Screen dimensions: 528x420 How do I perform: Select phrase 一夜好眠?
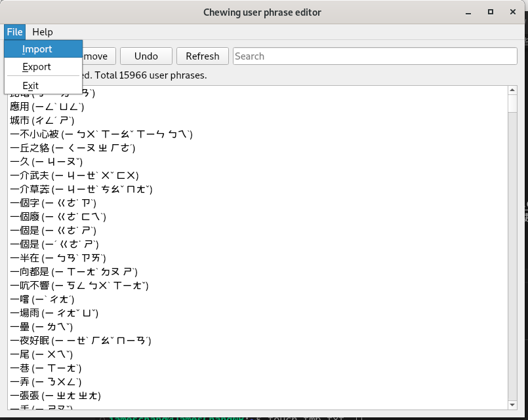point(258,341)
